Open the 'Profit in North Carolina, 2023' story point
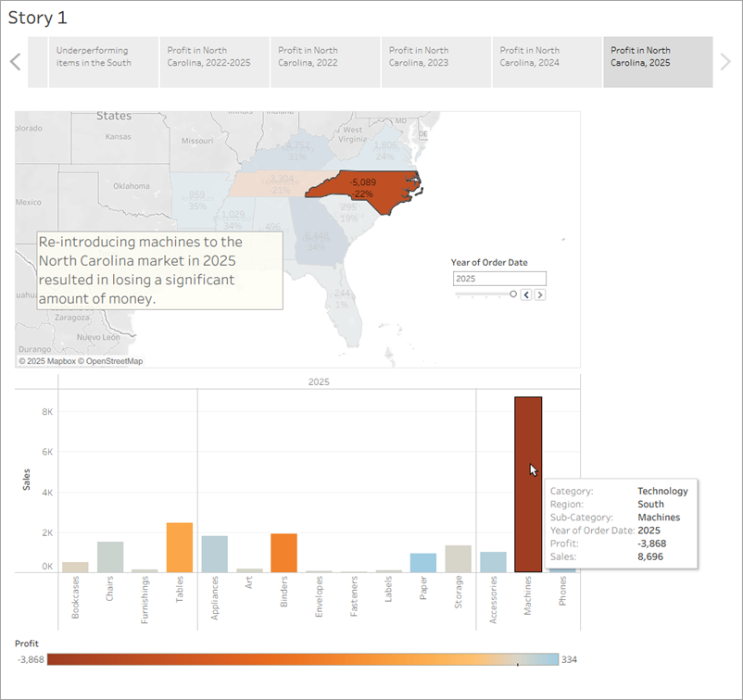The image size is (743, 700). tap(435, 61)
